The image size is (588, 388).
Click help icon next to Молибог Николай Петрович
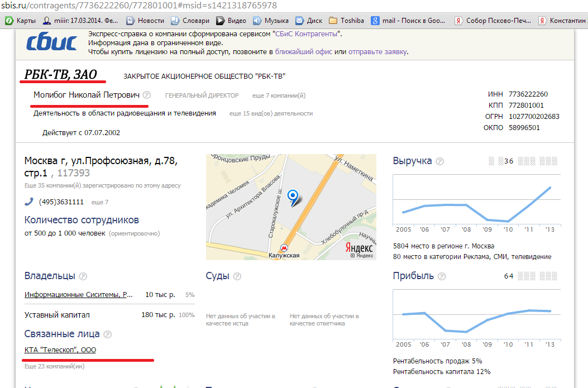coord(146,95)
